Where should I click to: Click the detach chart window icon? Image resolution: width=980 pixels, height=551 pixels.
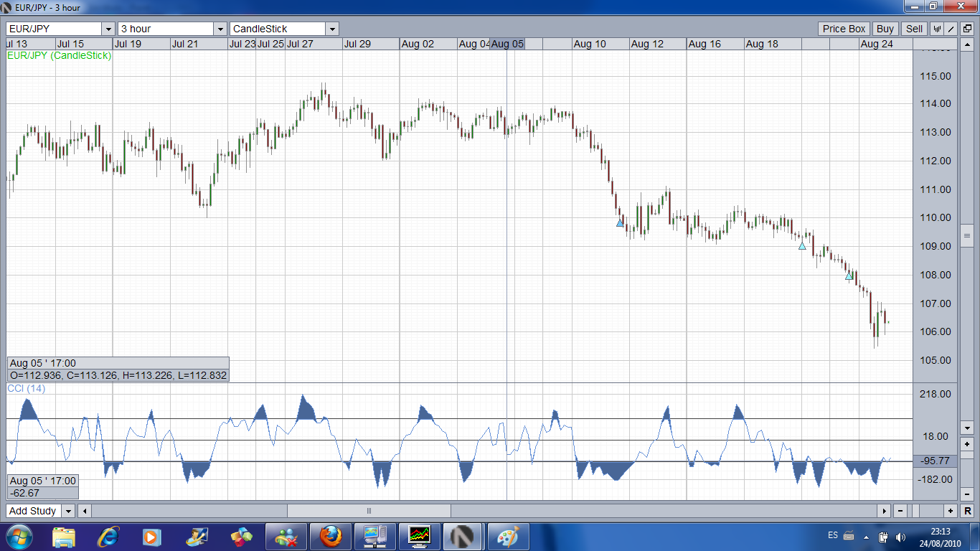pos(966,29)
